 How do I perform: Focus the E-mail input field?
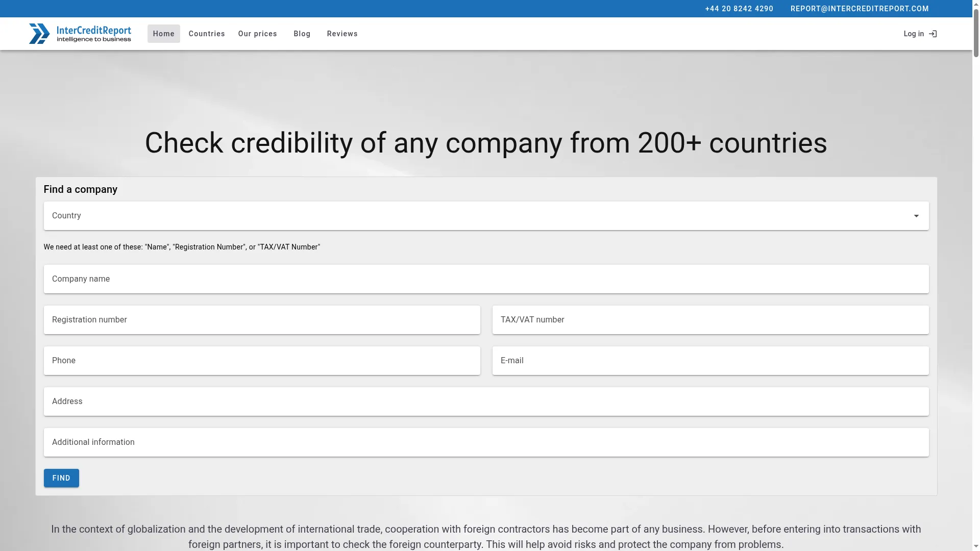710,361
